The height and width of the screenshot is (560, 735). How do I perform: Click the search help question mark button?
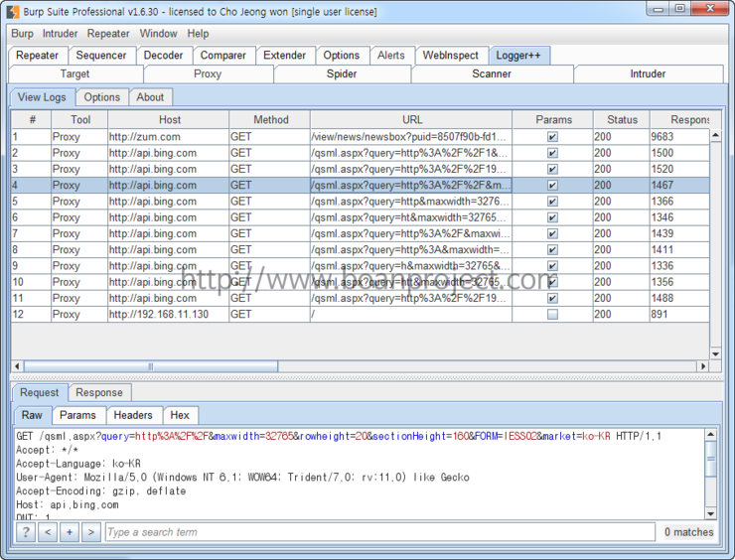coord(26,532)
